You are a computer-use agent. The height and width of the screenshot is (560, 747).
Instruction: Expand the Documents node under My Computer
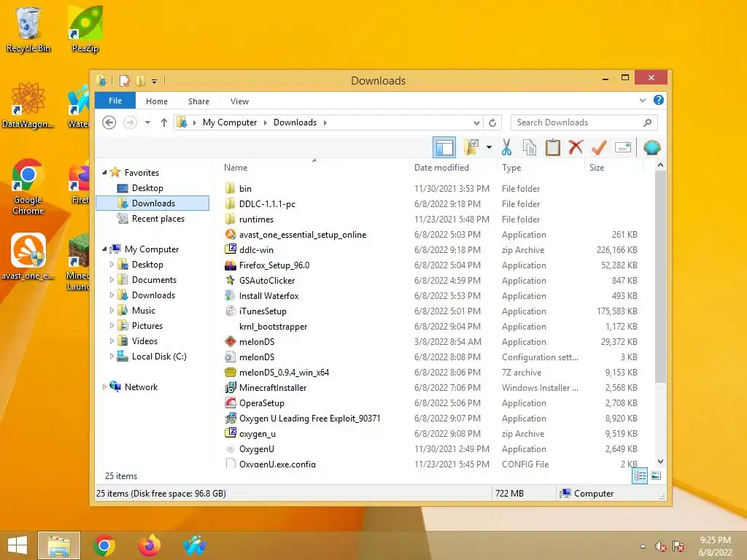tap(112, 279)
